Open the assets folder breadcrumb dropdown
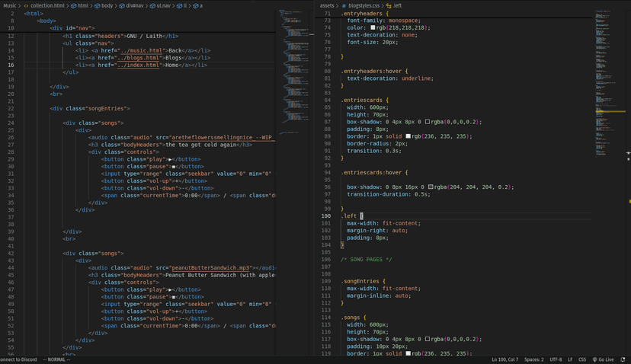Image resolution: width=631 pixels, height=364 pixels. [326, 5]
